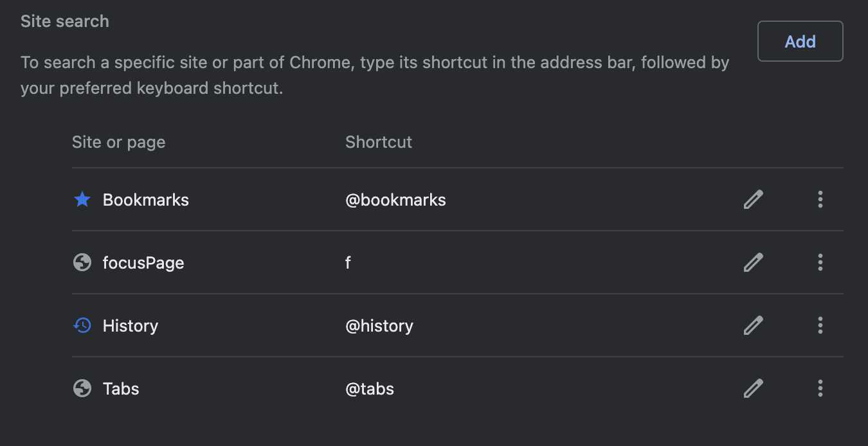This screenshot has width=868, height=446.
Task: Edit the Tabs shortcut with pencil icon
Action: pos(753,389)
